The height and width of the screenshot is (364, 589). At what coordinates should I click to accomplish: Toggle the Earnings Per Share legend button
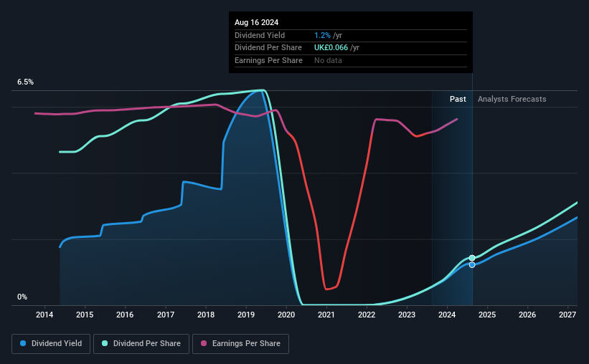click(x=240, y=344)
